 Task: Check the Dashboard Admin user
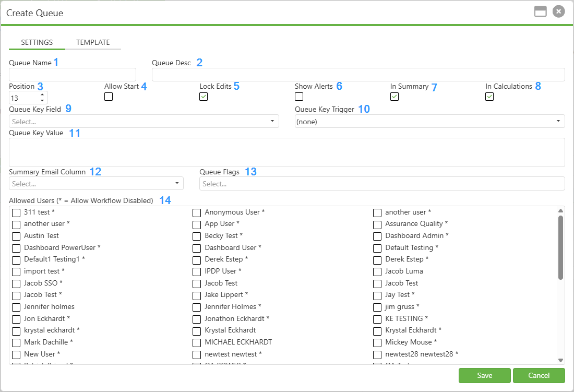point(377,236)
